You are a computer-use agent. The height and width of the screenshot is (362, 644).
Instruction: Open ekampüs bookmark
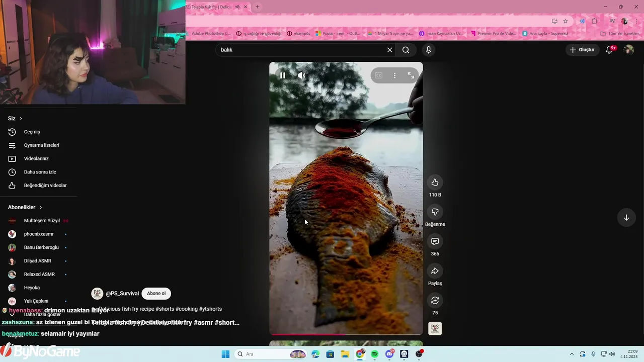[x=298, y=34]
